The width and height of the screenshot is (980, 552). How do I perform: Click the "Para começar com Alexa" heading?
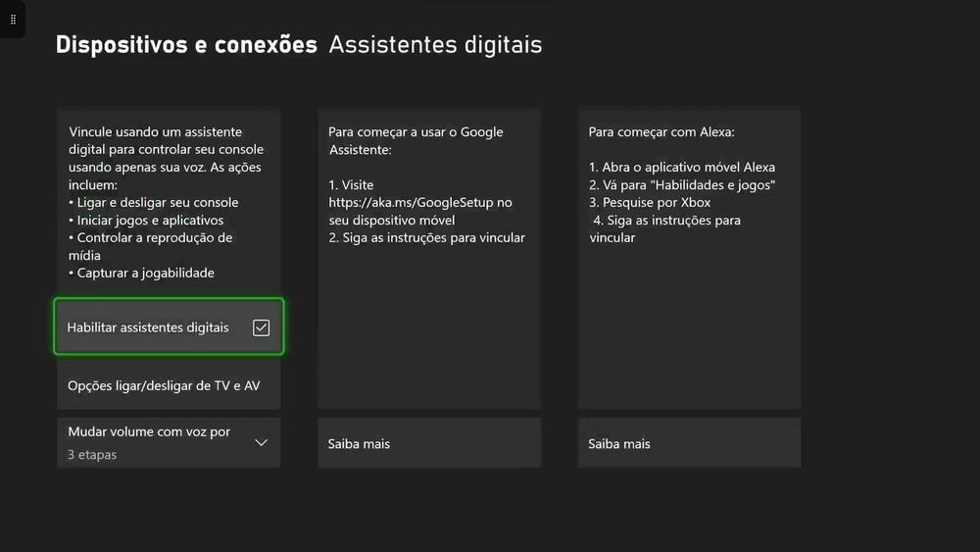point(661,131)
